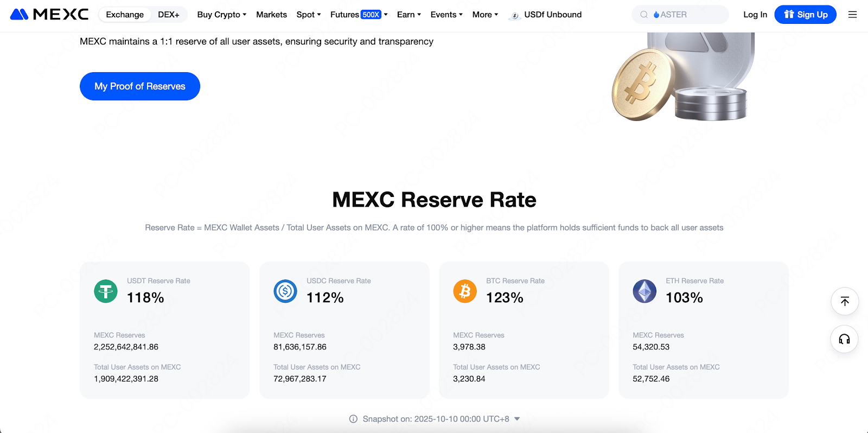Switch to the DEX+ toggle option
Viewport: 868px width, 433px height.
point(169,15)
